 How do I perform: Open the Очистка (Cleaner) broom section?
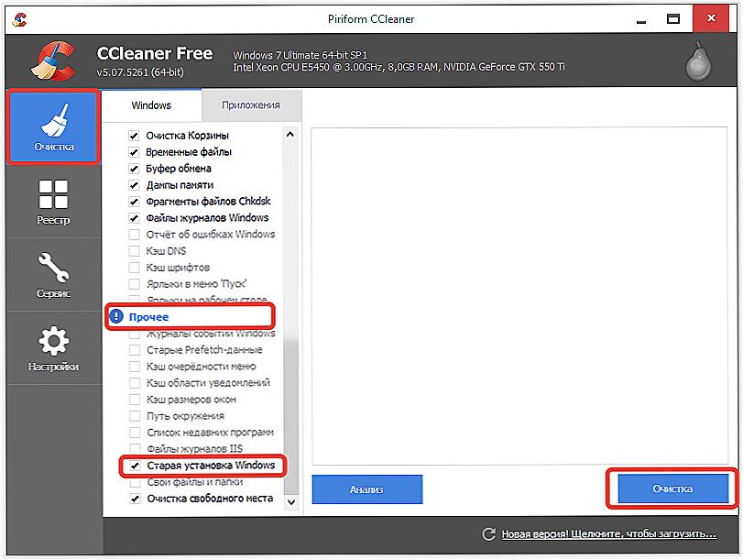click(x=52, y=126)
